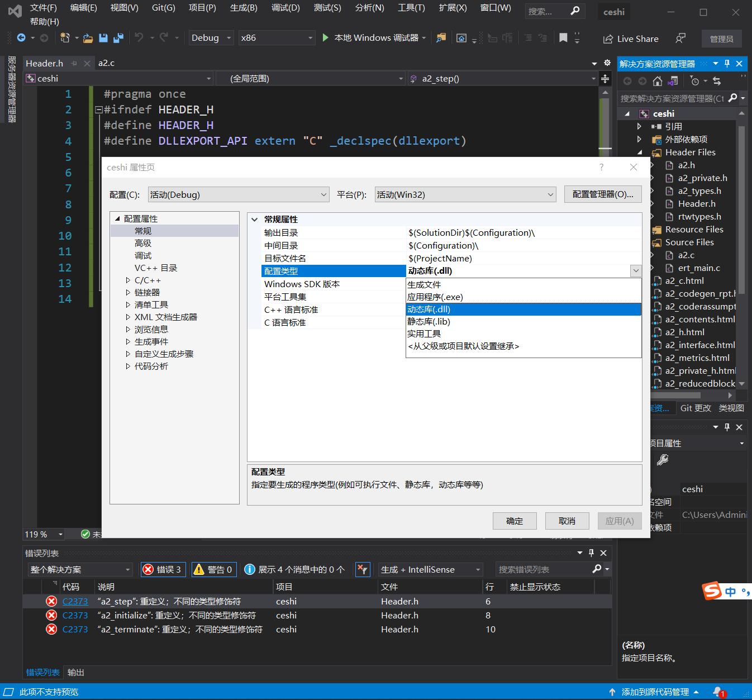Toggle the 0 messages display filter
752x700 pixels.
(x=294, y=569)
